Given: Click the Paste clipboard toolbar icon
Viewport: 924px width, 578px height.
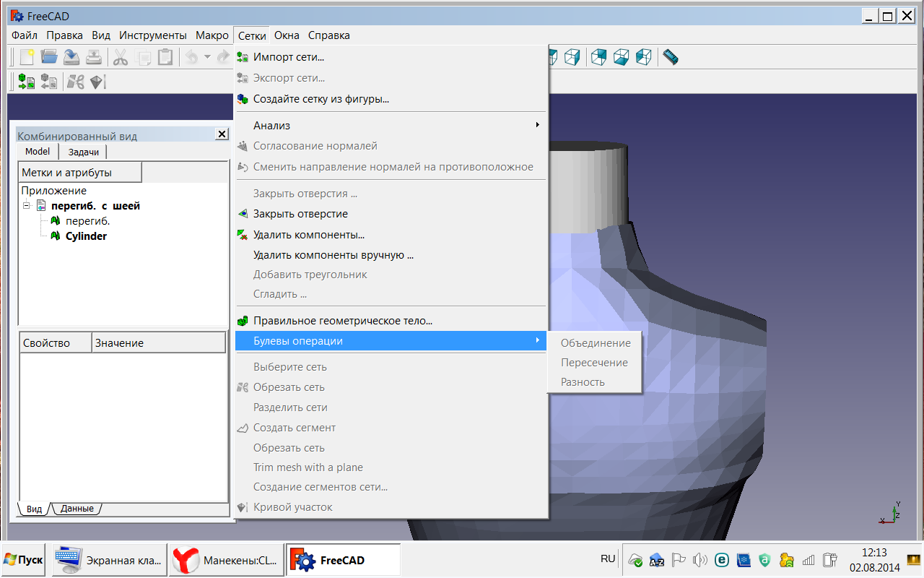Looking at the screenshot, I should (165, 57).
